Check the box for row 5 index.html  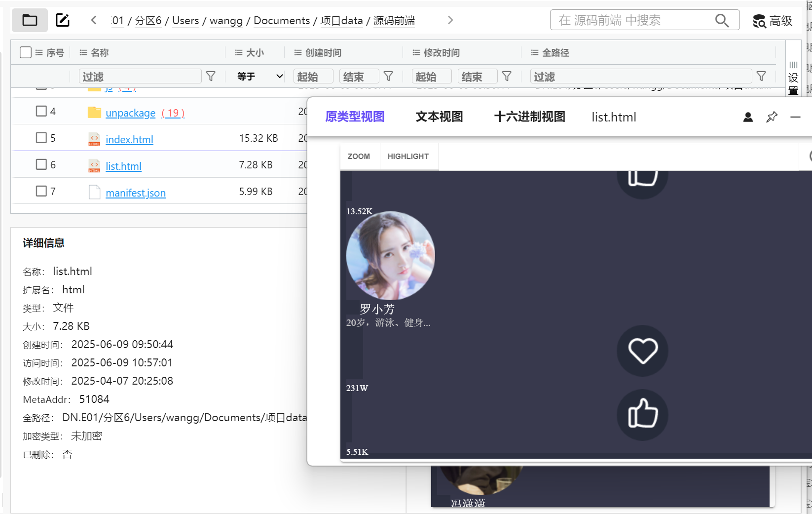pos(41,138)
